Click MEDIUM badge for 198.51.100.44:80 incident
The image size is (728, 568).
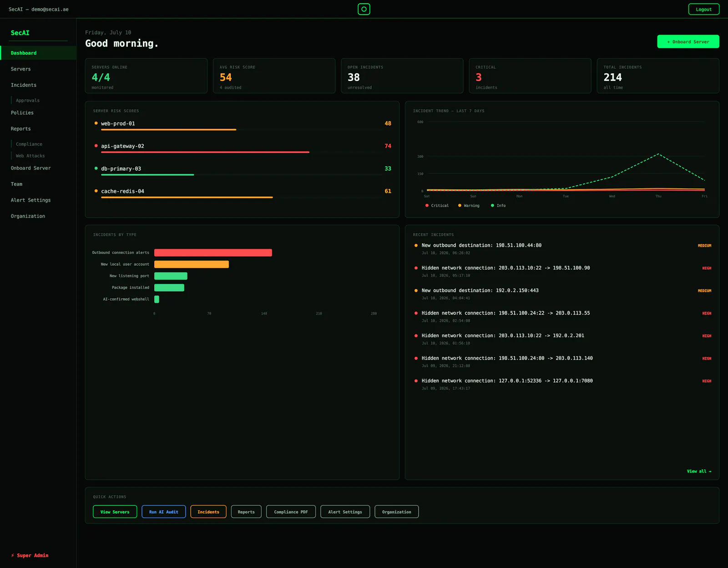(704, 246)
